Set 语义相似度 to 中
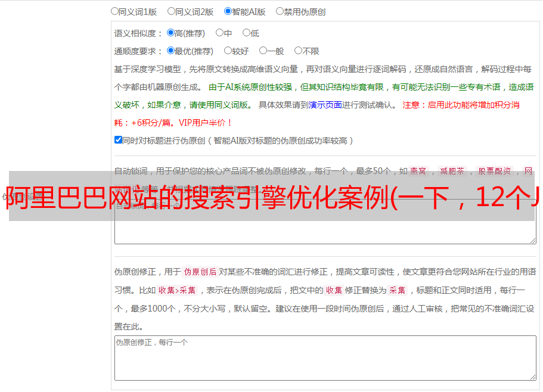Viewport: 543px width, 392px height. 219,33
